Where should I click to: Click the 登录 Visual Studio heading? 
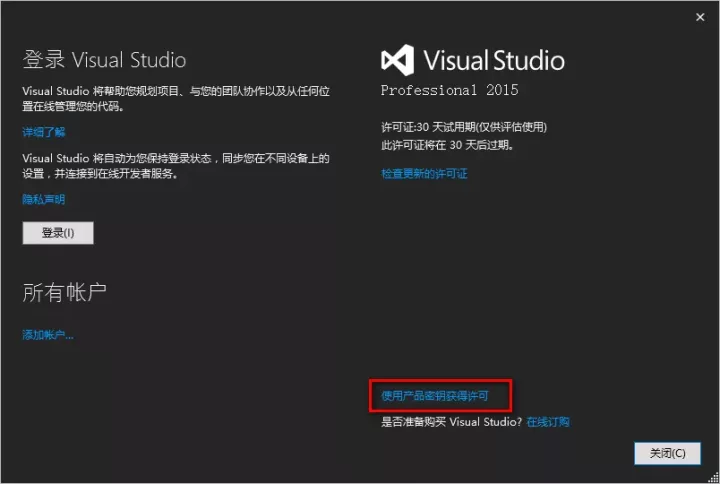[104, 60]
